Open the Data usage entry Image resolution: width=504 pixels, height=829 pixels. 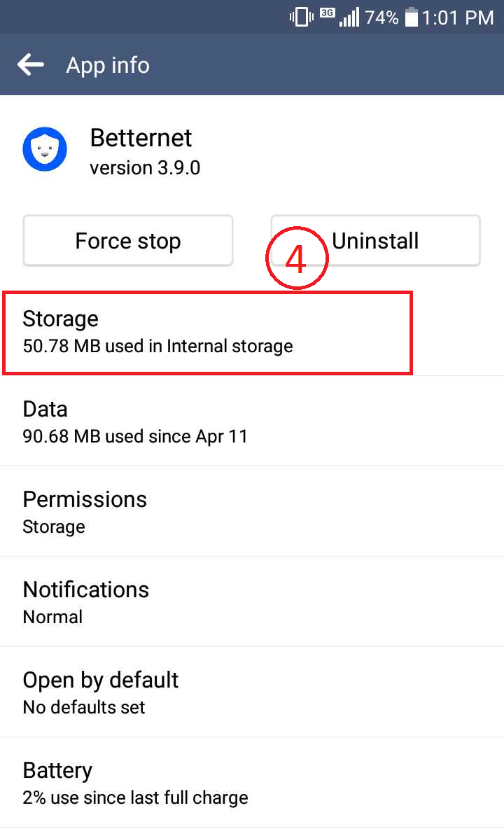[252, 422]
